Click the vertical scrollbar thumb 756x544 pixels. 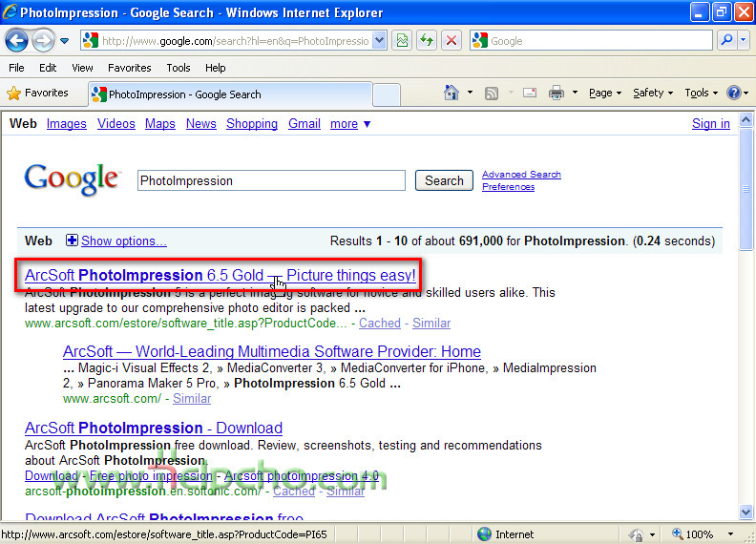tap(745, 189)
